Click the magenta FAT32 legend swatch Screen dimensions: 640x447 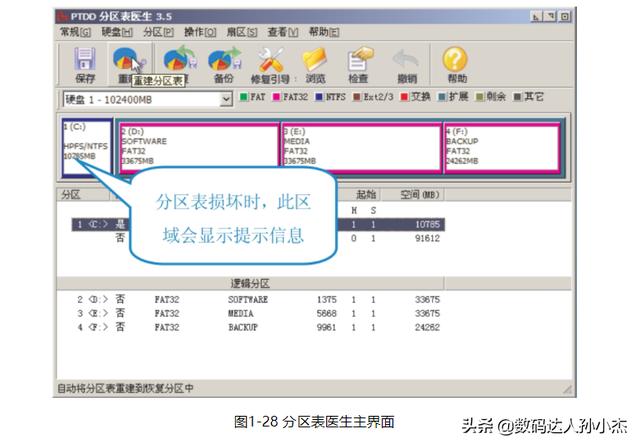pyautogui.click(x=276, y=97)
